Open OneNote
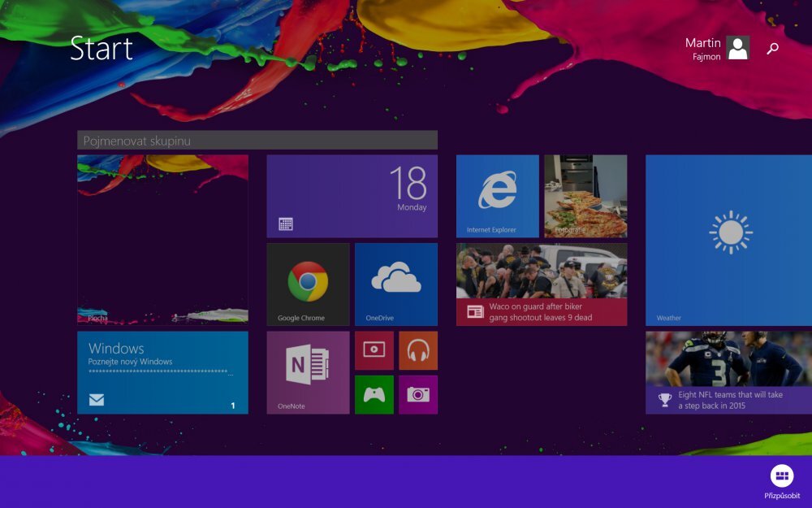Viewport: 812px width, 508px height. (x=307, y=372)
